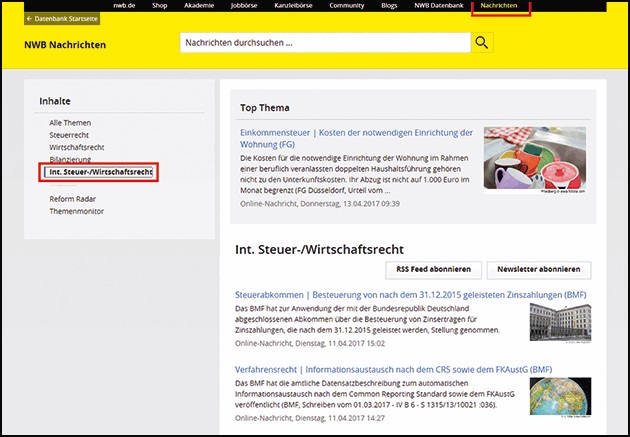
Task: Go back via Datenbank Startseite arrow
Action: pyautogui.click(x=61, y=18)
